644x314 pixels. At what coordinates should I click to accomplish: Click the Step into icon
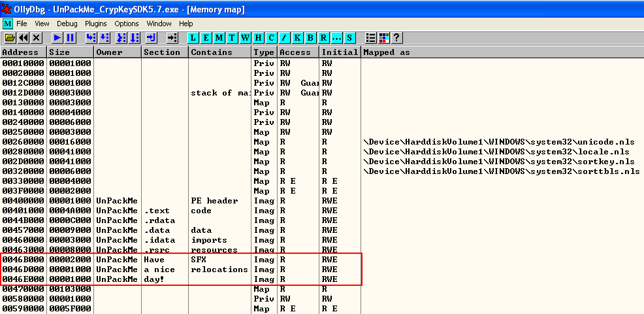click(91, 38)
